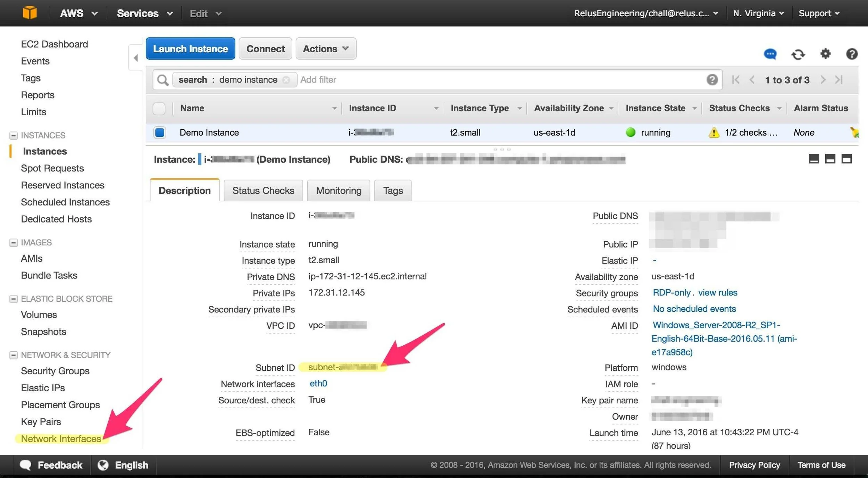Switch to the Tags tab
The height and width of the screenshot is (478, 868).
[x=393, y=190]
